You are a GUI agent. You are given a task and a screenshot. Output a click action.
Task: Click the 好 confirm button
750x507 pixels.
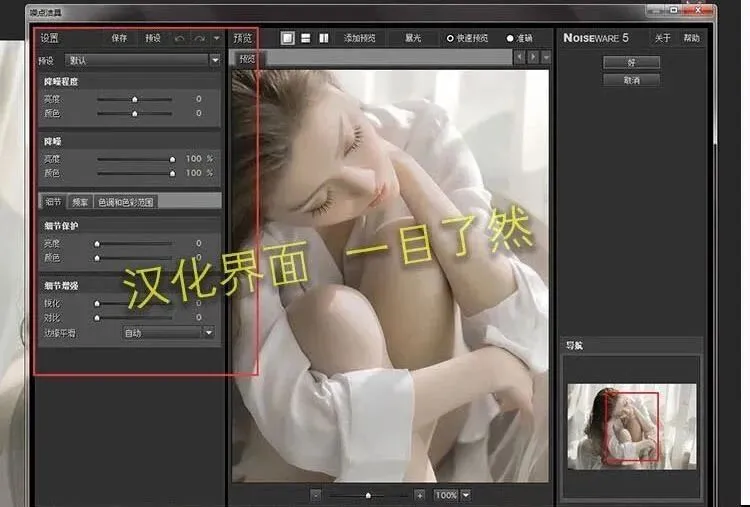(x=631, y=63)
